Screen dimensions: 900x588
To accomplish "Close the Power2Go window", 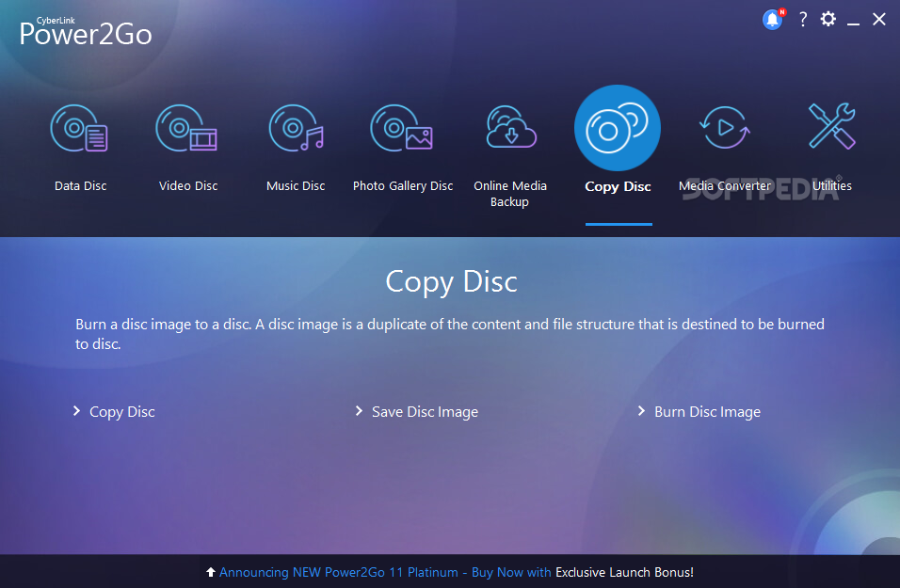I will click(878, 19).
